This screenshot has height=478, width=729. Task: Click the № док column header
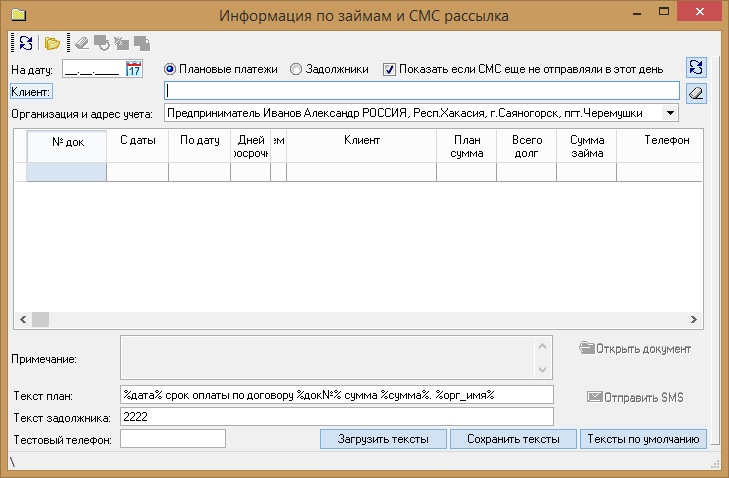(x=67, y=146)
